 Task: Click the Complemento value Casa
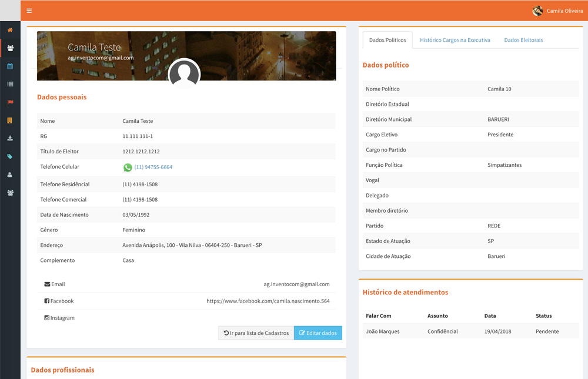pos(128,260)
